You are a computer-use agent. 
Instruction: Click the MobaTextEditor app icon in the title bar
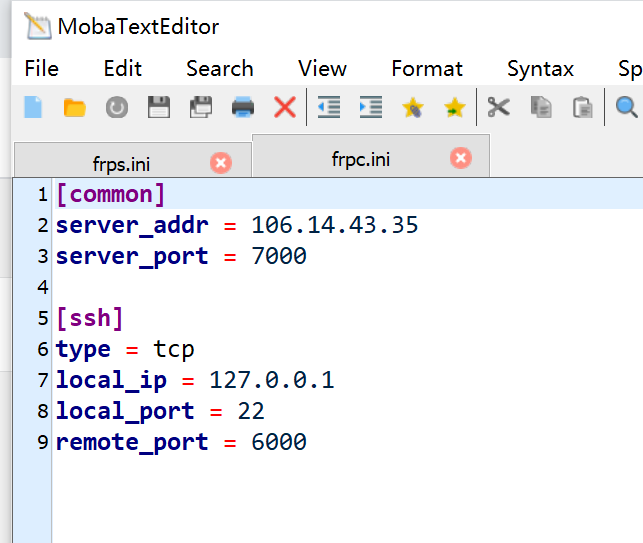pyautogui.click(x=38, y=26)
